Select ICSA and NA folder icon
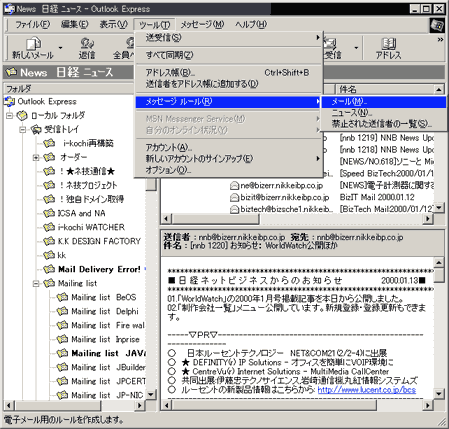The width and height of the screenshot is (449, 429). click(49, 213)
